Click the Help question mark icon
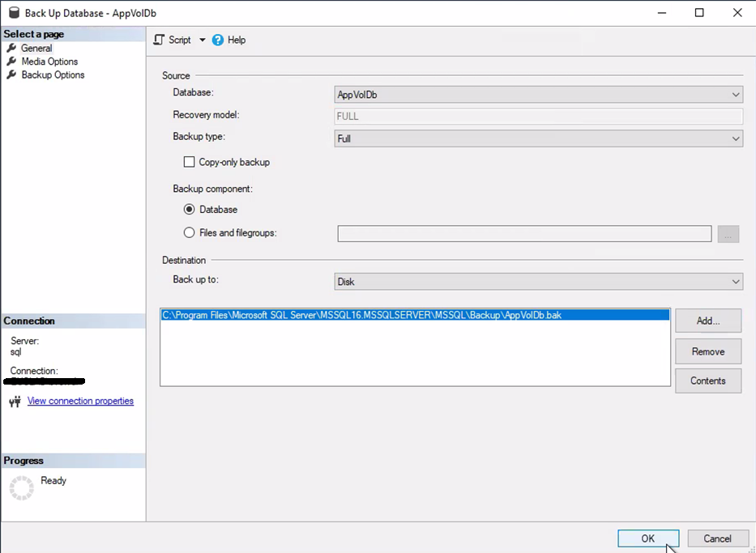 coord(218,40)
